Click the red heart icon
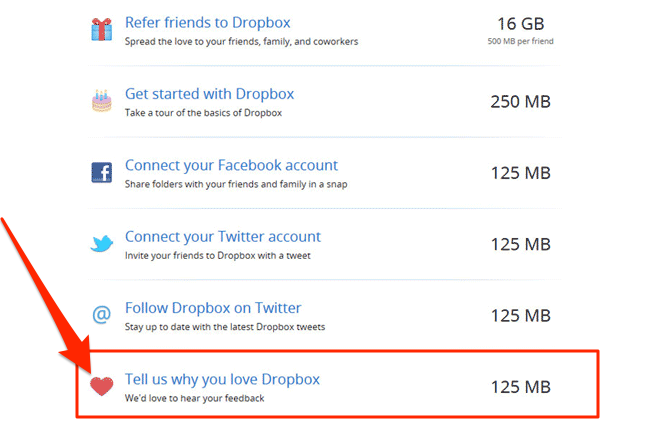 [101, 386]
